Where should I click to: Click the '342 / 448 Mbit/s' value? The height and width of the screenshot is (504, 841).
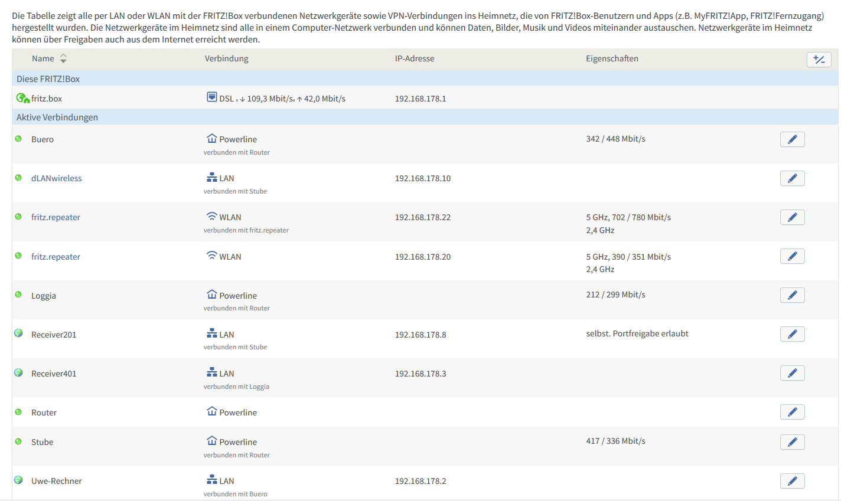(x=615, y=139)
